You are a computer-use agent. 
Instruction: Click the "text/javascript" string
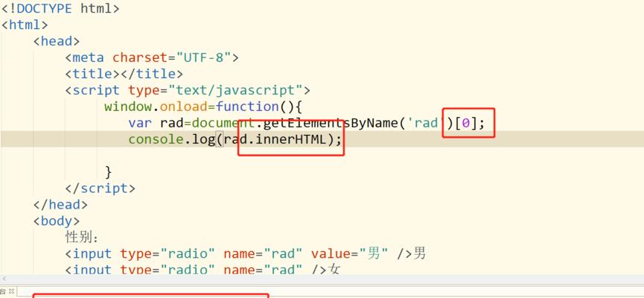[235, 90]
